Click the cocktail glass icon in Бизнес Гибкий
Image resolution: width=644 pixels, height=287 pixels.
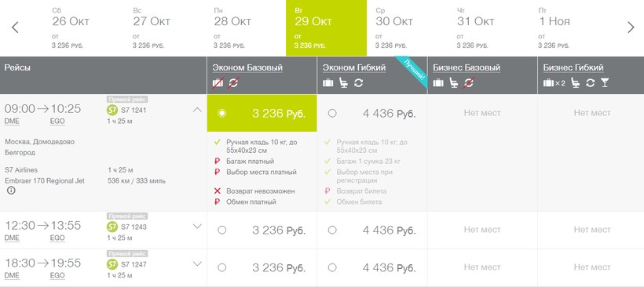[605, 83]
